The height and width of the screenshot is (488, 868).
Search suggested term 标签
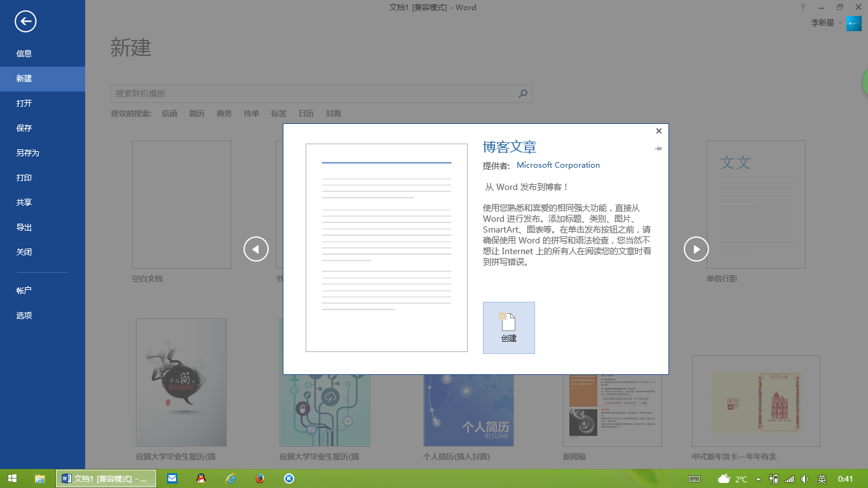279,114
